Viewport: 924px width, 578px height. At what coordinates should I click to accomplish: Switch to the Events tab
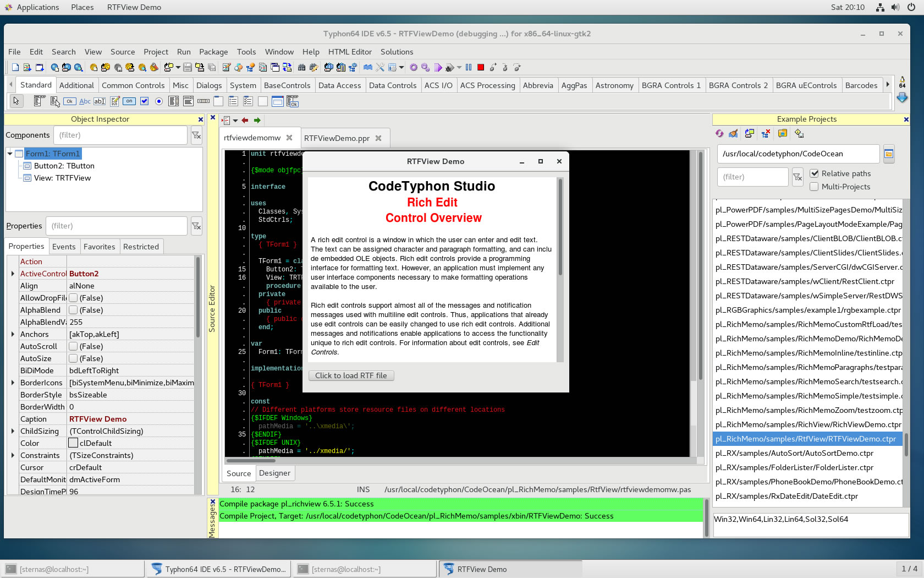[64, 247]
